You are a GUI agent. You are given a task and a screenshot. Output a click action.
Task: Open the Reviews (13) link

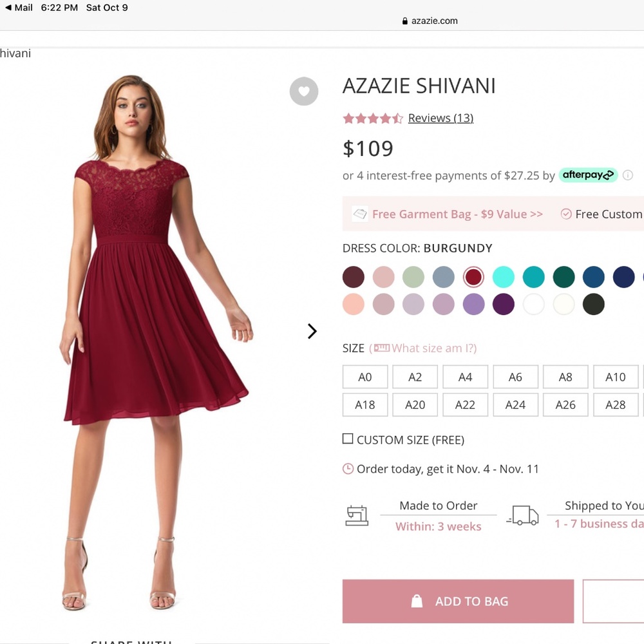coord(440,118)
